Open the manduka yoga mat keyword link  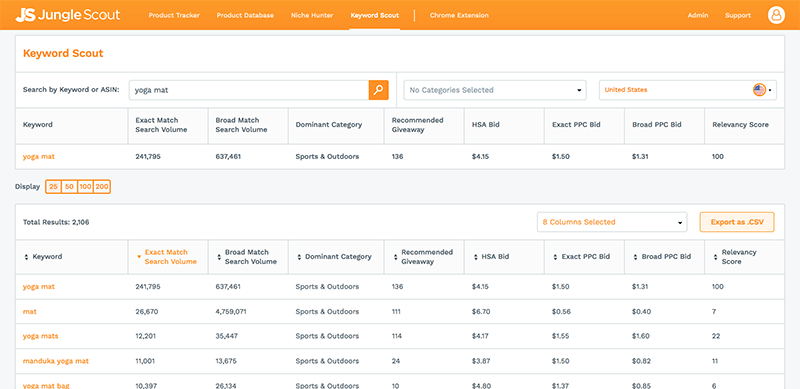click(x=56, y=361)
